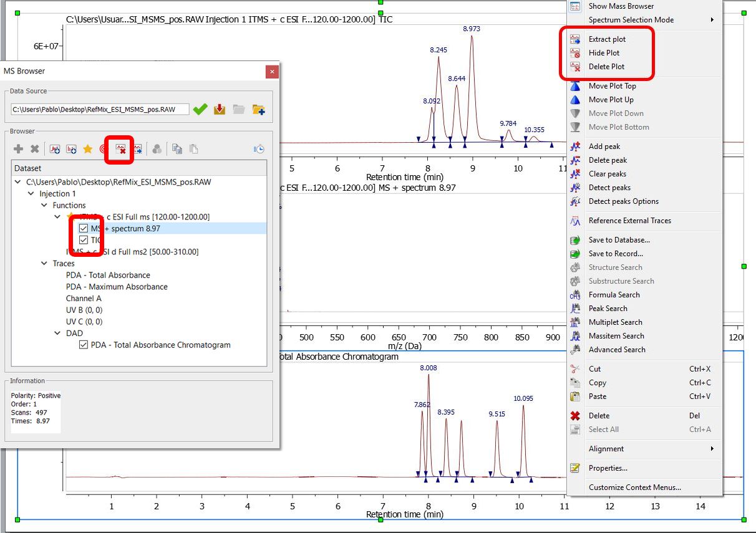Select Delete peak from context menu

644,160
